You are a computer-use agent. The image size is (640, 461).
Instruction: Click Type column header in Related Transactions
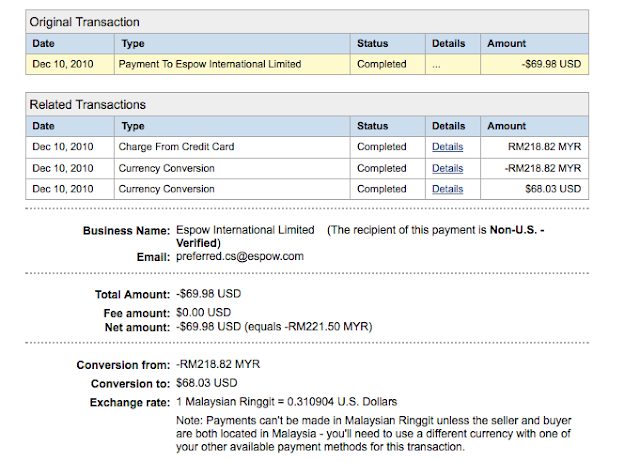pos(133,126)
